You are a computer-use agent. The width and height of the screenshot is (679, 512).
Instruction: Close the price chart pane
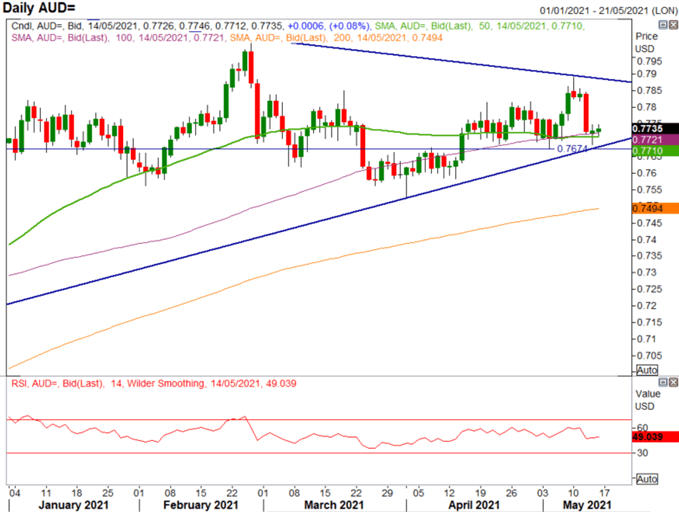coord(673,24)
